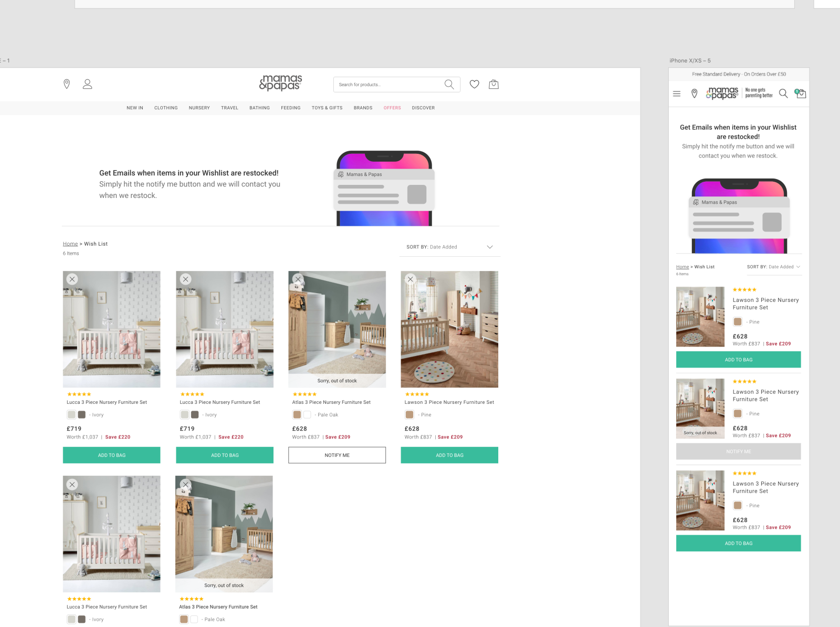The height and width of the screenshot is (627, 840).
Task: Click ADD TO BAG under first top-row Lucca set
Action: click(112, 455)
